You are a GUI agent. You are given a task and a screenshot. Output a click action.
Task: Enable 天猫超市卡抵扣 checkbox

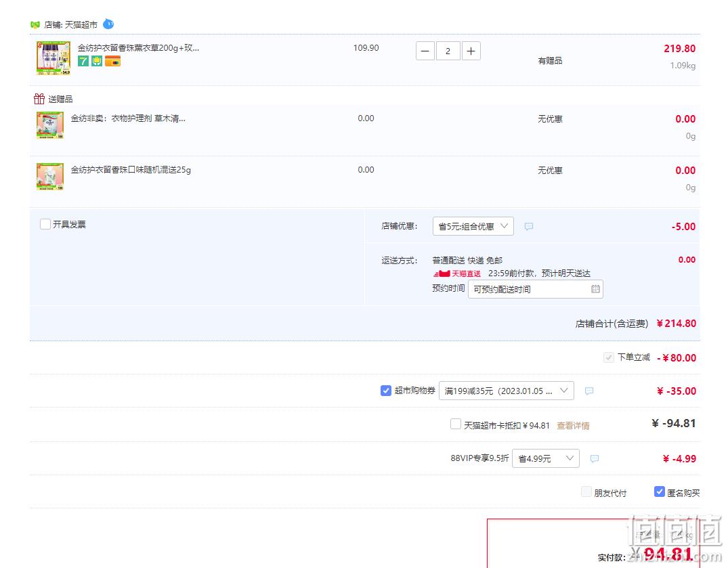(456, 424)
